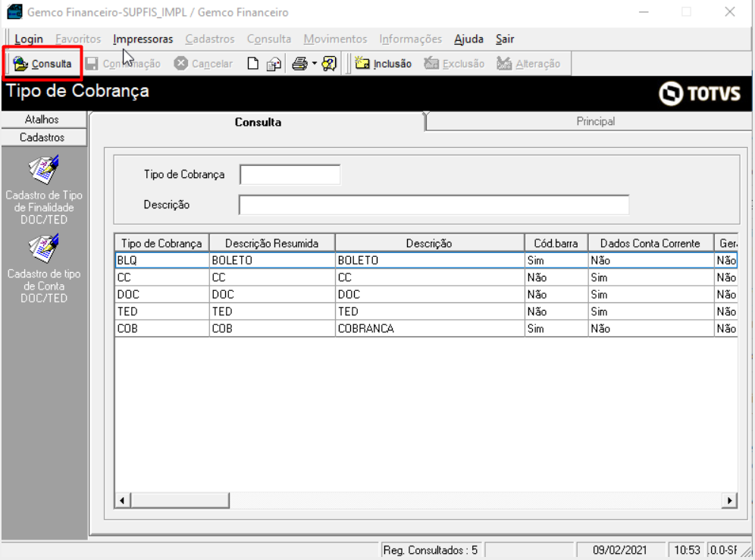The width and height of the screenshot is (755, 560).
Task: Click the Tipo de Cobrança input field
Action: 290,174
